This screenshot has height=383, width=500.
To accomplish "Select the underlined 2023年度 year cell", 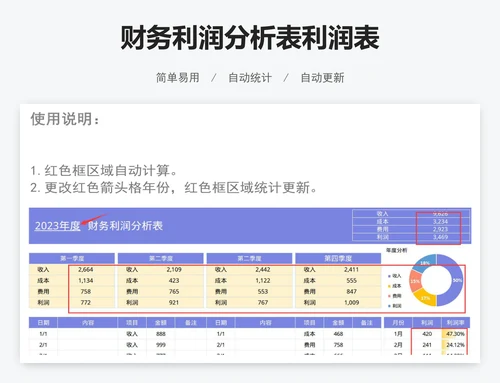I will coord(58,226).
